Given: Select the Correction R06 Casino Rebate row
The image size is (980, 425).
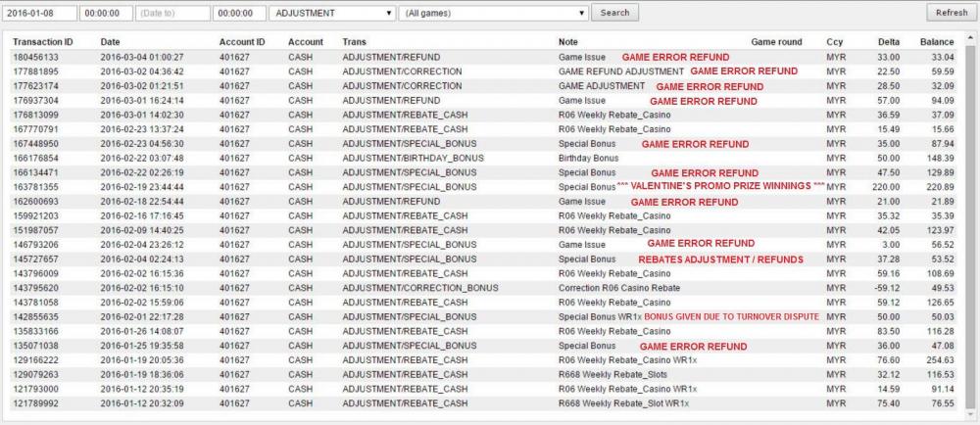Looking at the screenshot, I should click(484, 288).
